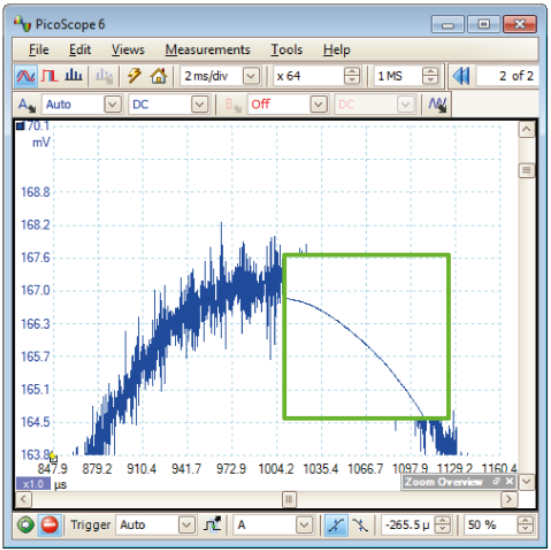Open the Tools menu
This screenshot has height=550, width=551.
286,50
